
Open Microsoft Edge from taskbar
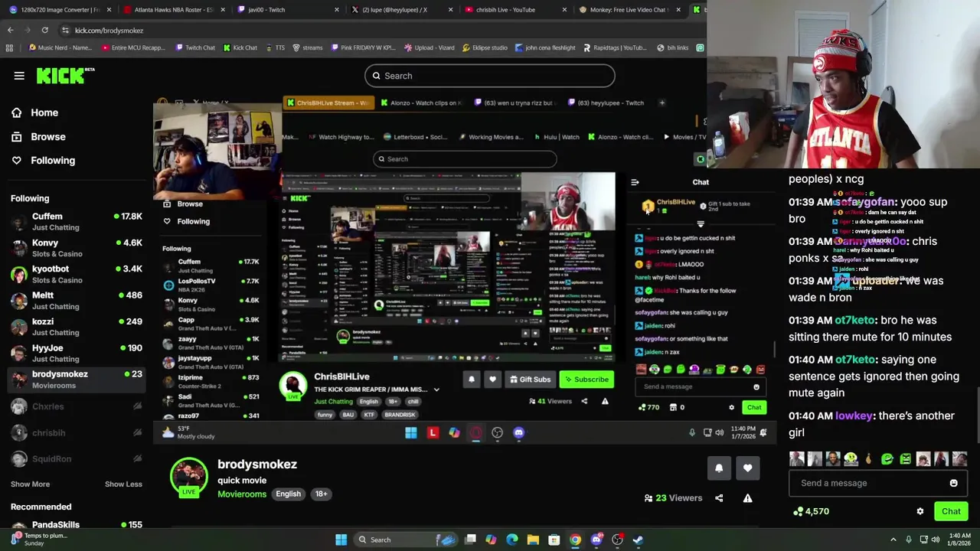(512, 540)
